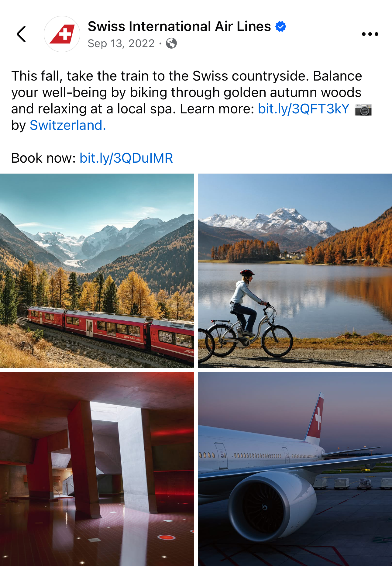The image size is (392, 570).
Task: Tap the back arrow
Action: pyautogui.click(x=21, y=34)
